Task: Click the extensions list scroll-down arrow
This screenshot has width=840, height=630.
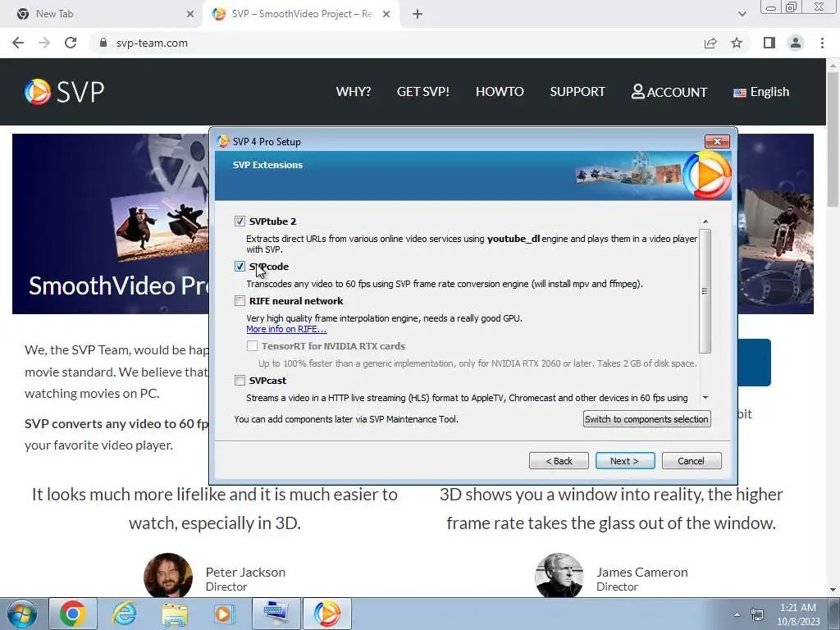Action: 705,398
